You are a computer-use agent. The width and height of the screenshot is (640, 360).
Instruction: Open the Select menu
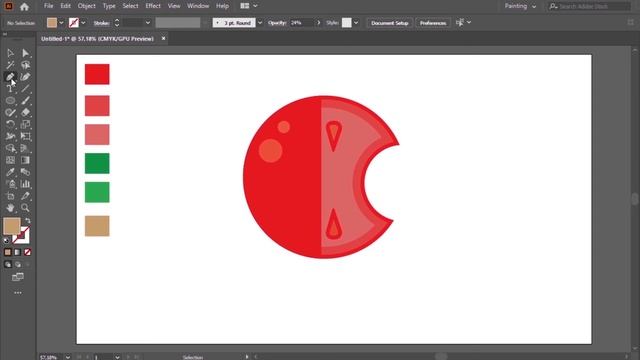tap(131, 6)
